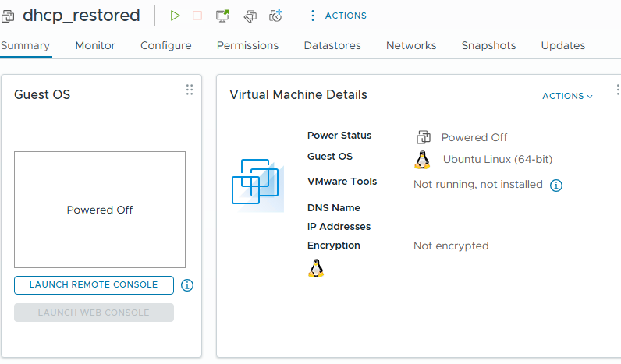Click the powered-off icon beside Power Status

(x=424, y=137)
